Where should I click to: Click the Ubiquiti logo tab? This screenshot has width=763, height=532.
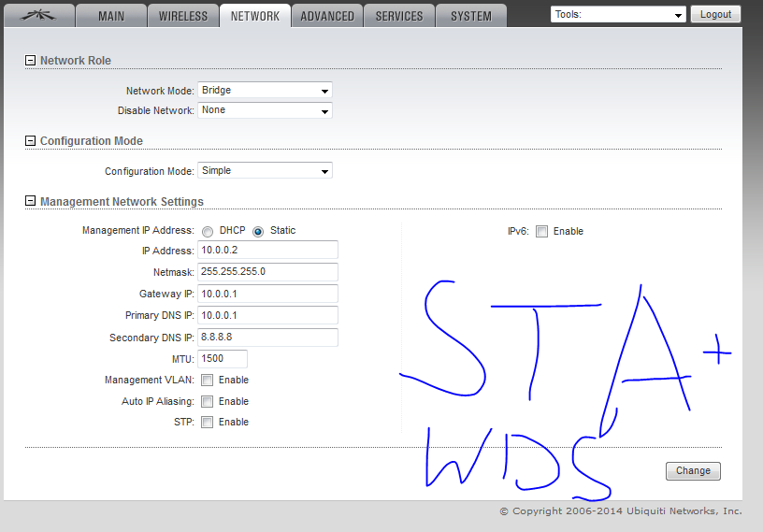point(37,16)
